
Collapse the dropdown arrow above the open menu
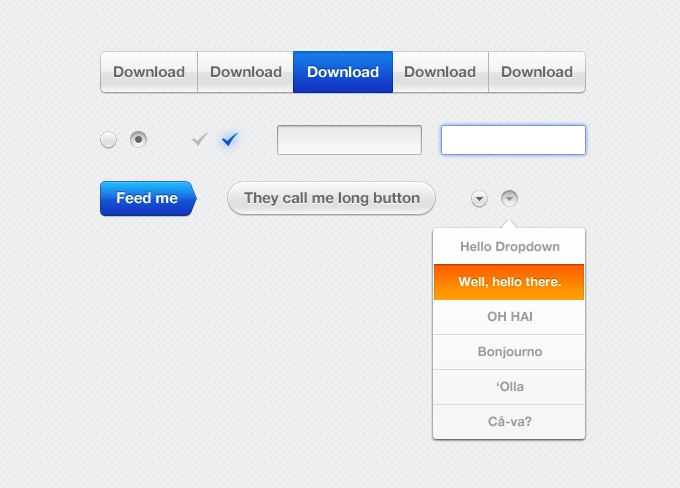[509, 198]
